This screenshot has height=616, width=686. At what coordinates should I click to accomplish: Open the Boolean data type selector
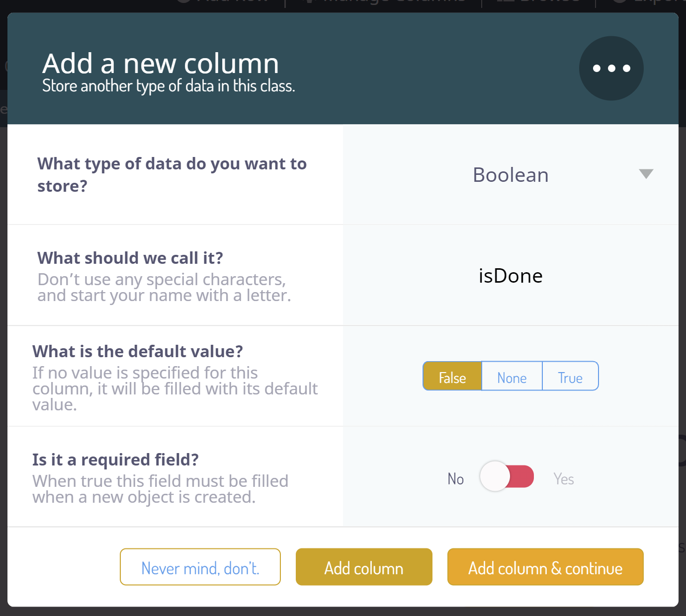[511, 175]
